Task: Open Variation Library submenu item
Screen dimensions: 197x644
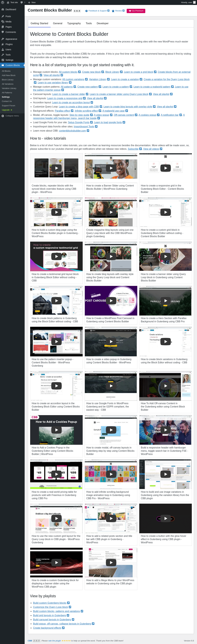Action: click(9, 88)
